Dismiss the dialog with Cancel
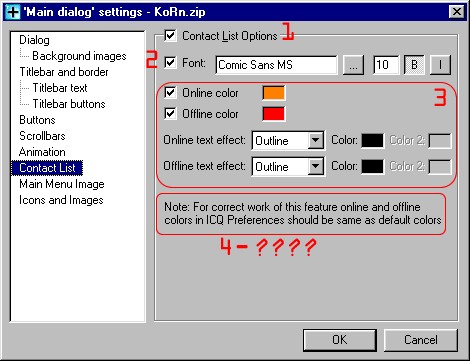 pos(421,340)
